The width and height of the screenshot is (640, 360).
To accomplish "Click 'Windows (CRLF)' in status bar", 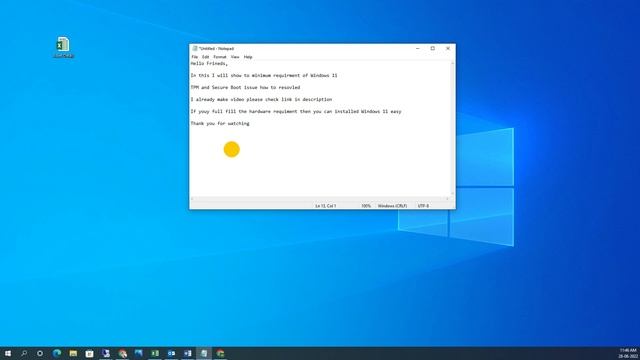I will 392,206.
